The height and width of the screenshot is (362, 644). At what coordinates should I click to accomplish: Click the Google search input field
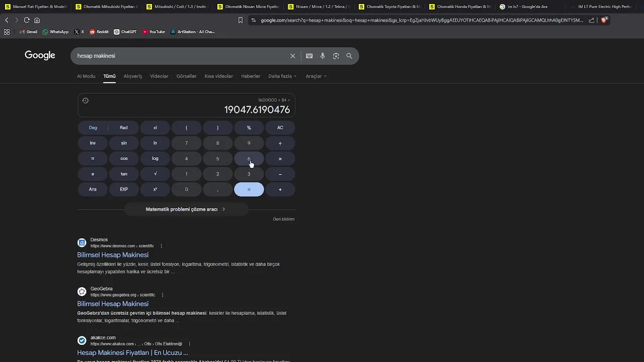tap(181, 56)
